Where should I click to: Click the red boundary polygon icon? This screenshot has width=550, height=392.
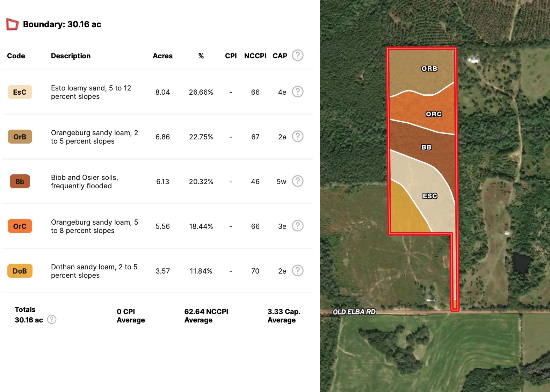point(13,24)
